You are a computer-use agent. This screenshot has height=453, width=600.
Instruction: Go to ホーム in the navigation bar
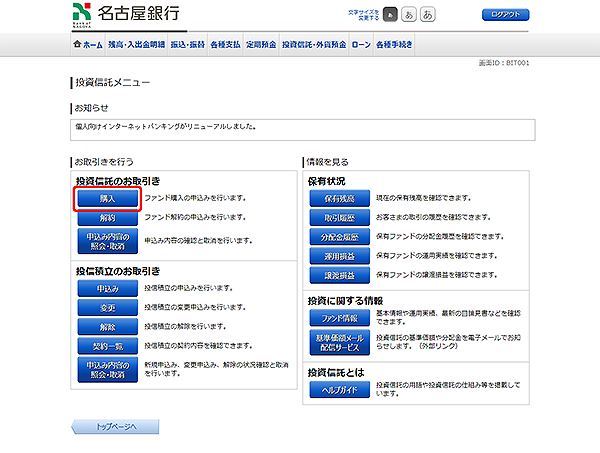click(x=88, y=45)
